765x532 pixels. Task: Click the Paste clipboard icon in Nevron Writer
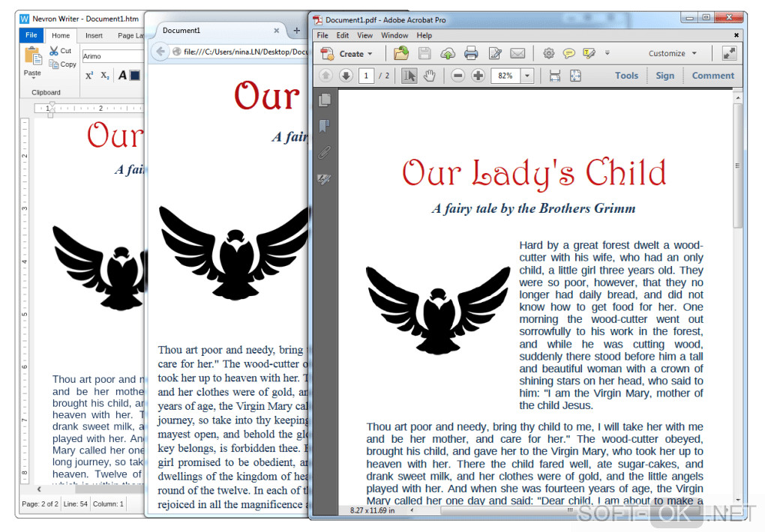(x=33, y=56)
